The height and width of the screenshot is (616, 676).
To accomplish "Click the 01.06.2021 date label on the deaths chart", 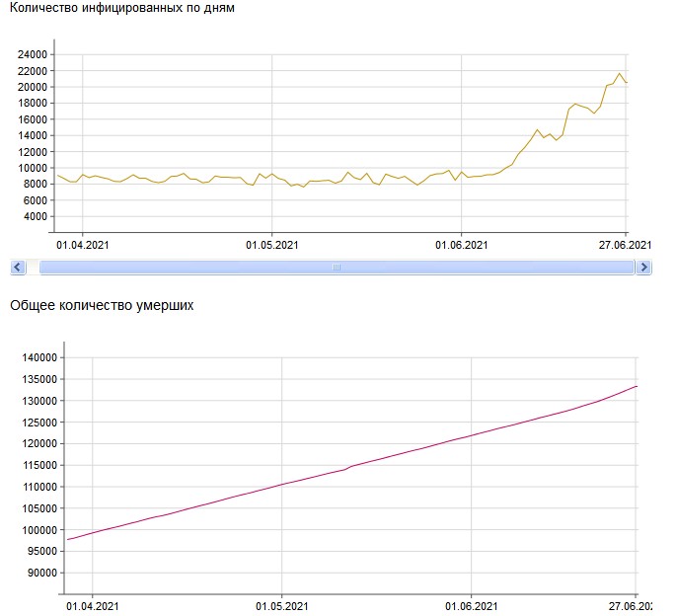I will [x=472, y=606].
